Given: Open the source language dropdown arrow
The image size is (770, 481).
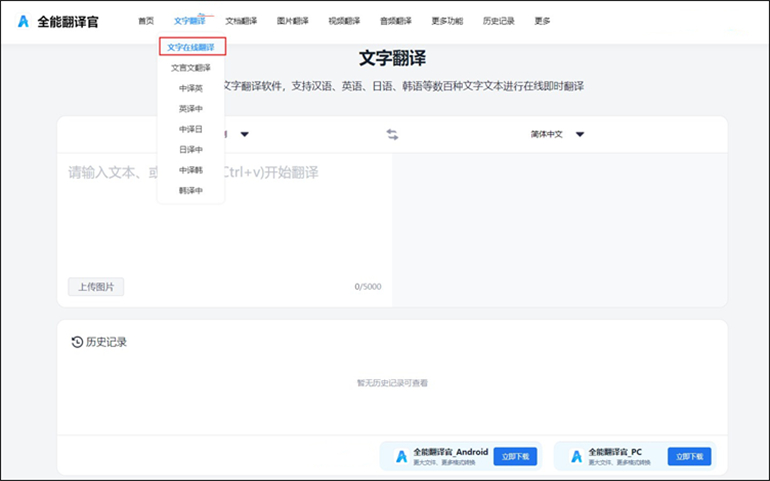Looking at the screenshot, I should [x=245, y=134].
